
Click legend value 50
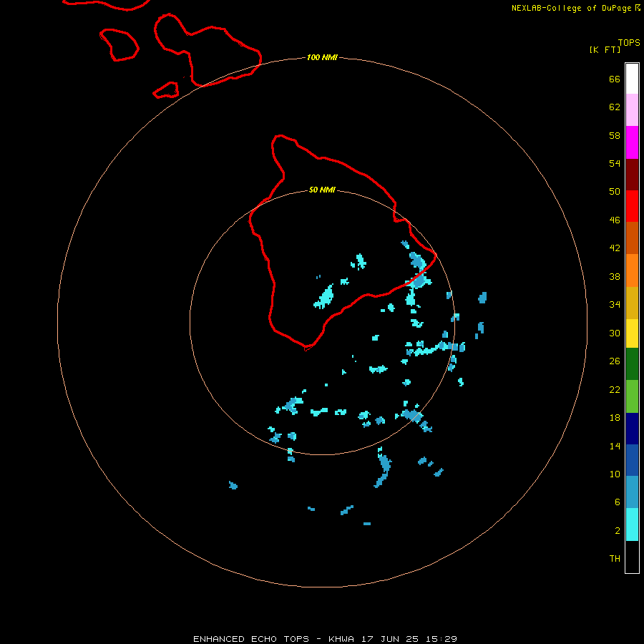click(615, 191)
